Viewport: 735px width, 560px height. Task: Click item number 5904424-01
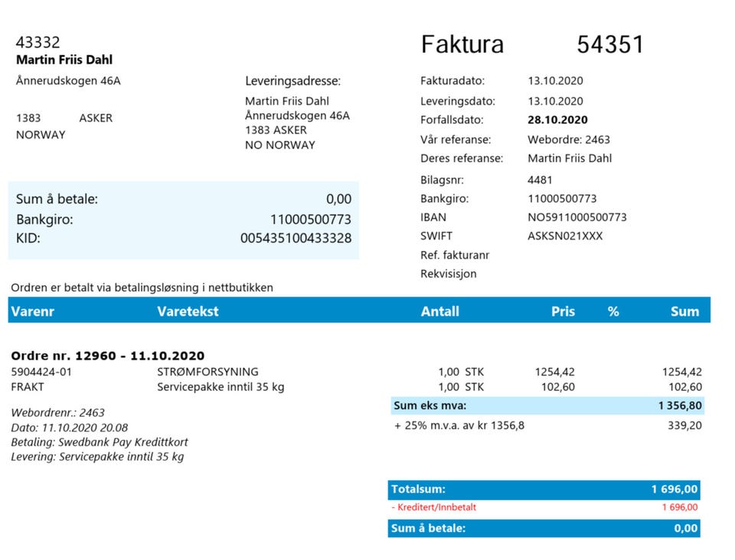pyautogui.click(x=41, y=372)
